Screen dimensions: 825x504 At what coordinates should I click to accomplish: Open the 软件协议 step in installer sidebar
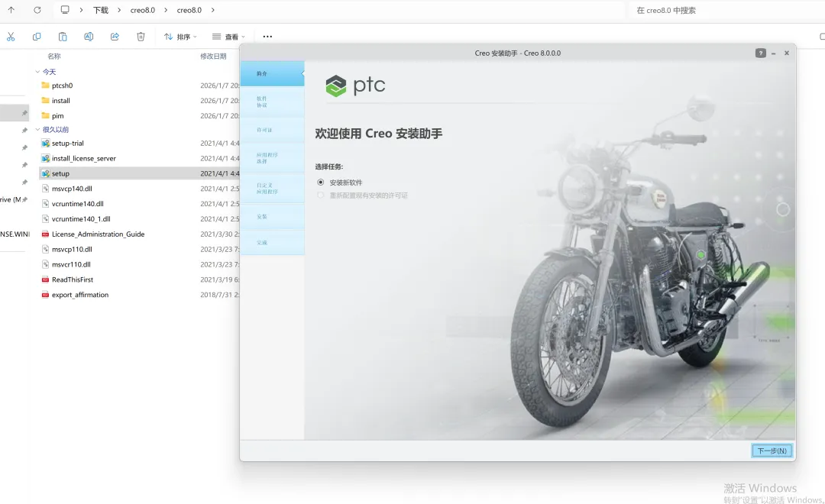pos(272,102)
